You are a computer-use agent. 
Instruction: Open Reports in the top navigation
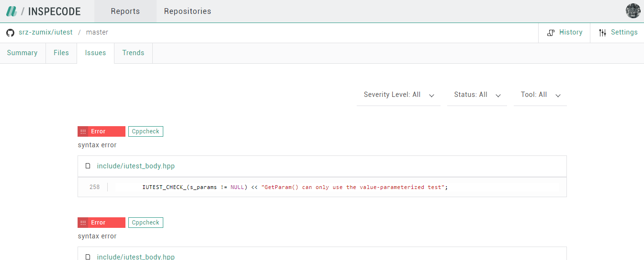tap(125, 11)
